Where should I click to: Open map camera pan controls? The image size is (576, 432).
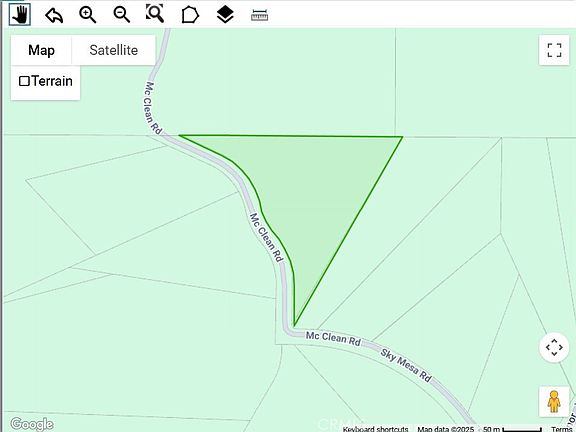click(554, 347)
